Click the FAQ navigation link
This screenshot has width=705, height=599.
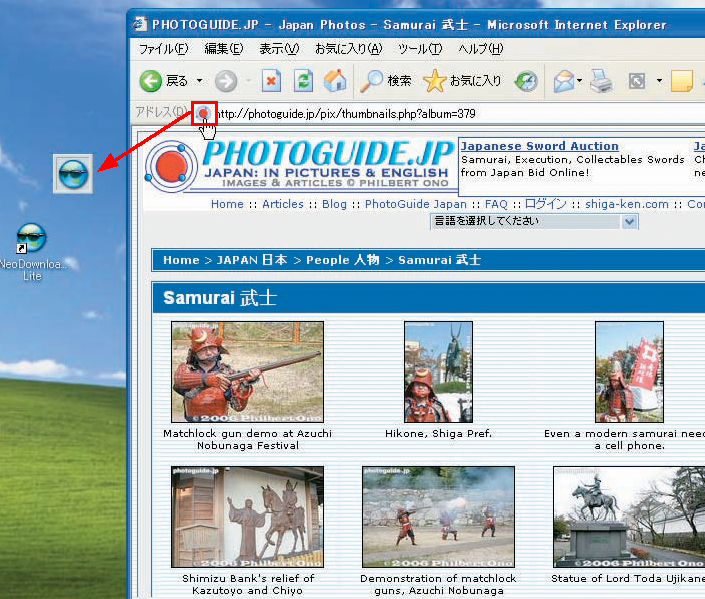pyautogui.click(x=496, y=204)
